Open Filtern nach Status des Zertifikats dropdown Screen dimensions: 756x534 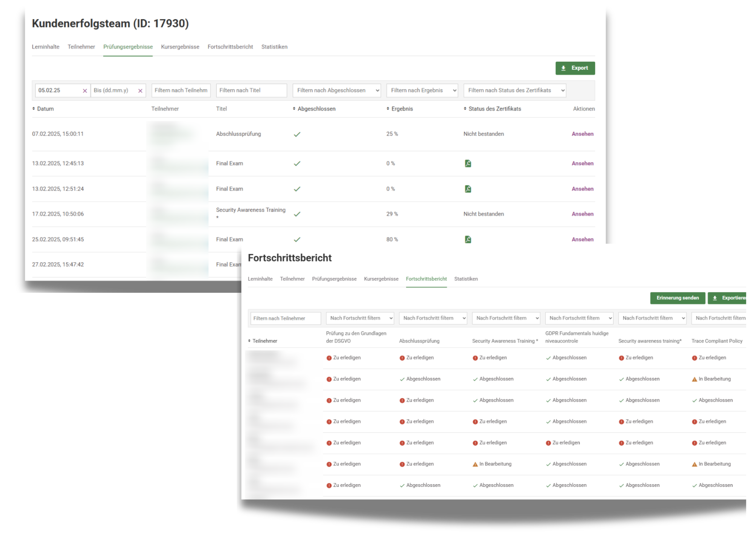click(515, 91)
